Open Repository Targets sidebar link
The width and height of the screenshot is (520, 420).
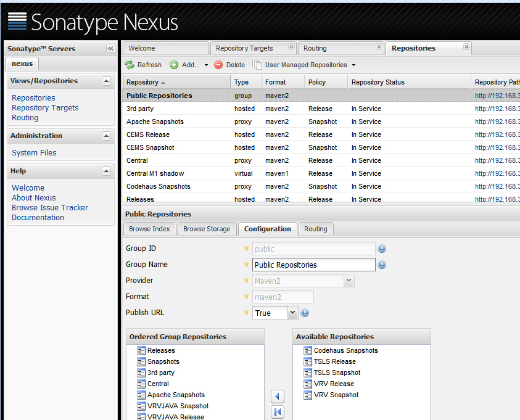coord(45,108)
